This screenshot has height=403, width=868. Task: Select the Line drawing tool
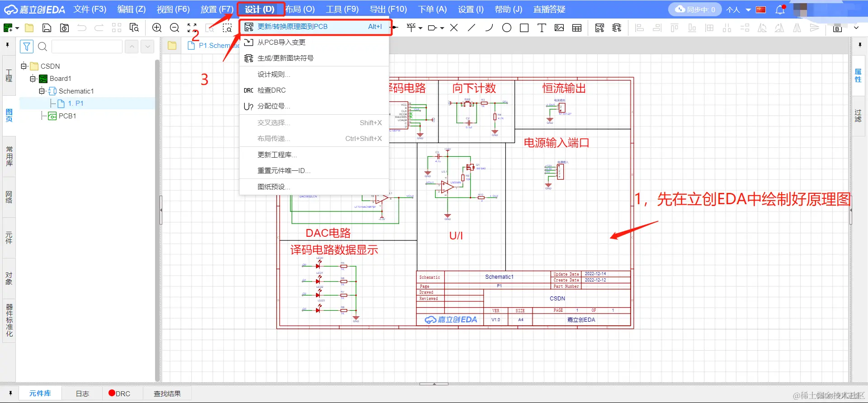[x=472, y=28]
